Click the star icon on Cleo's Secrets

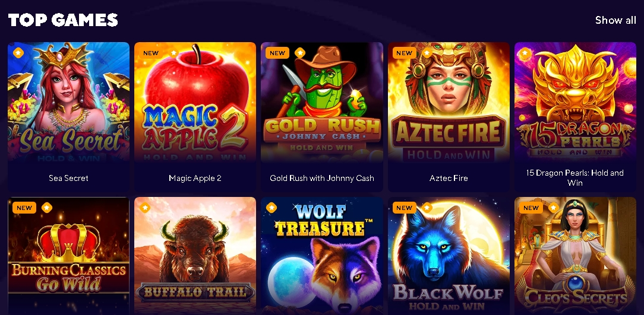[554, 208]
